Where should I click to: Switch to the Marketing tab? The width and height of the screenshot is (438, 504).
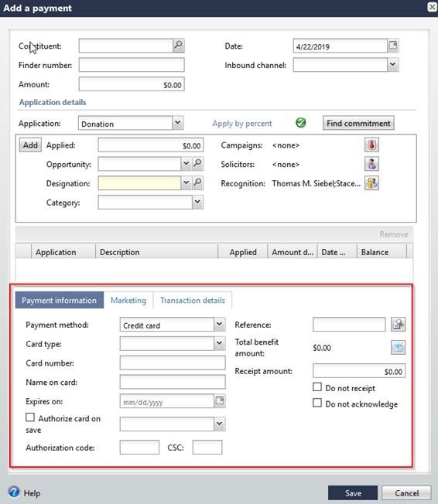(x=128, y=300)
